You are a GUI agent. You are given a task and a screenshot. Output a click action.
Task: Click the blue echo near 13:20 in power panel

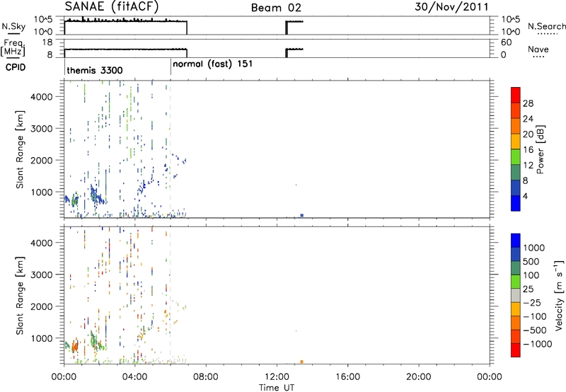(302, 216)
